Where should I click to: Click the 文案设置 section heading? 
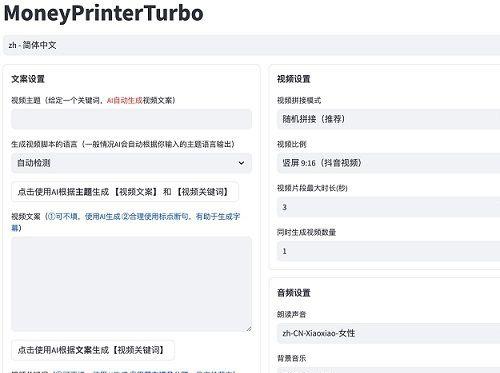pyautogui.click(x=28, y=79)
